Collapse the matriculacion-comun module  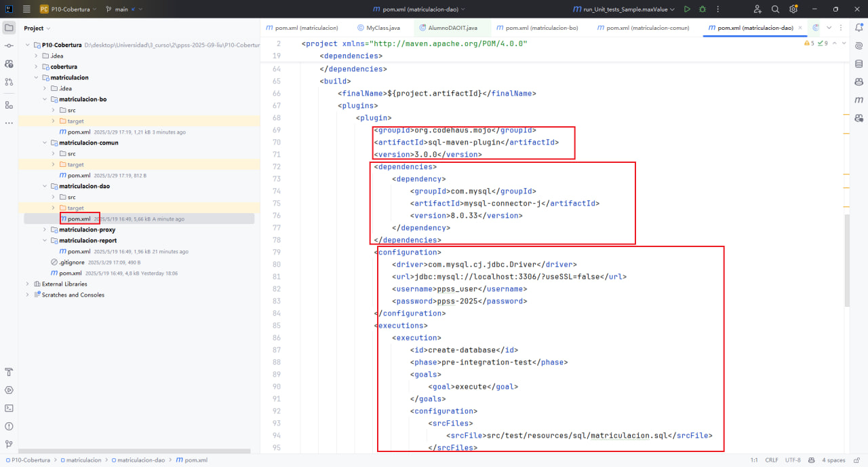(45, 143)
